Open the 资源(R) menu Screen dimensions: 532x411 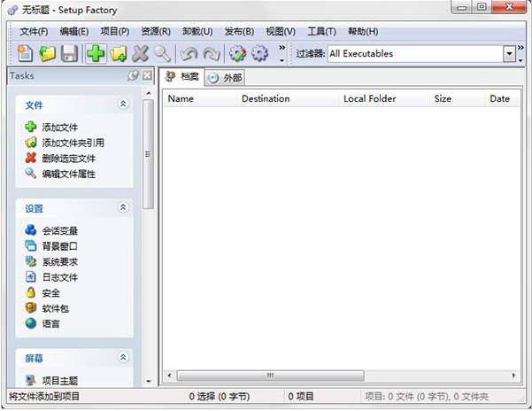point(156,32)
